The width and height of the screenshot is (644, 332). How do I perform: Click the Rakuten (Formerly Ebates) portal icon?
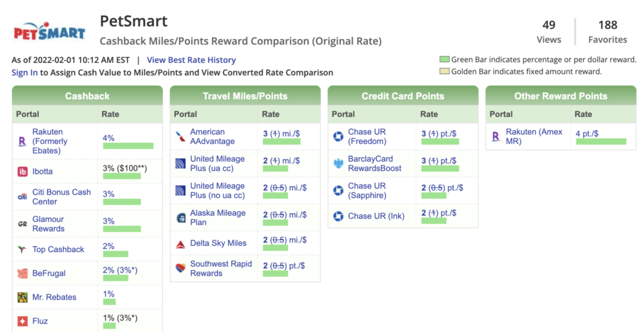point(22,141)
